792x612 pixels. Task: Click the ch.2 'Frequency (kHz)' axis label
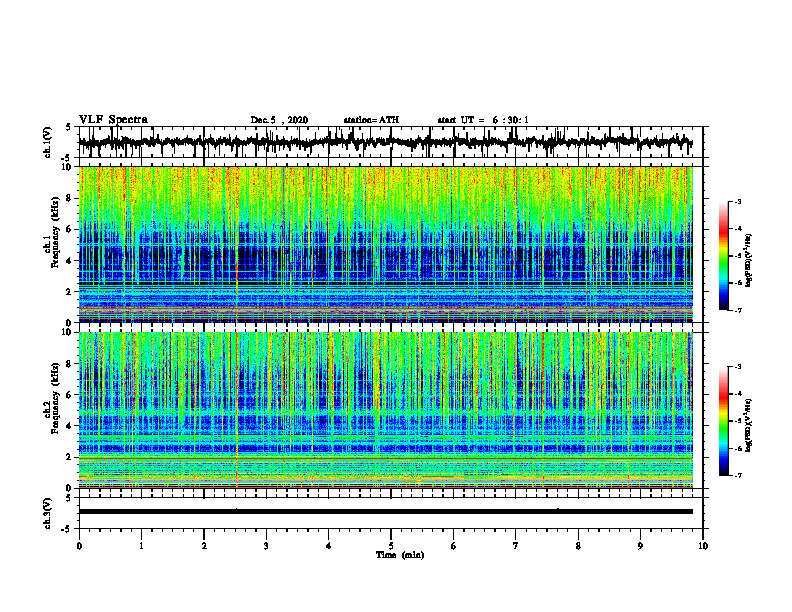[x=55, y=398]
